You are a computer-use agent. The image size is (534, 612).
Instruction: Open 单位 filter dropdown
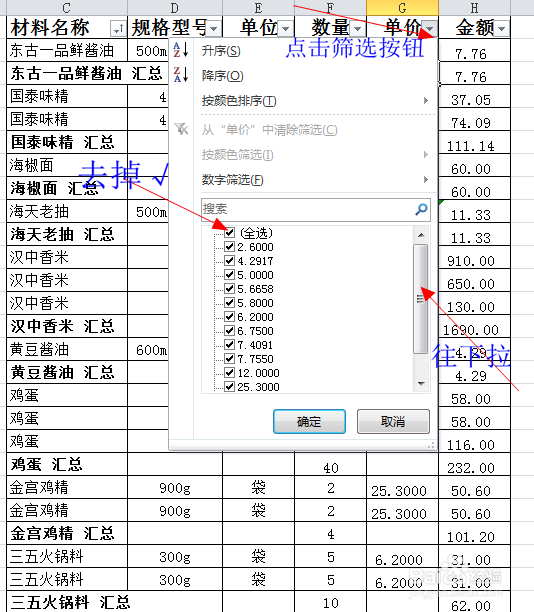click(x=286, y=28)
